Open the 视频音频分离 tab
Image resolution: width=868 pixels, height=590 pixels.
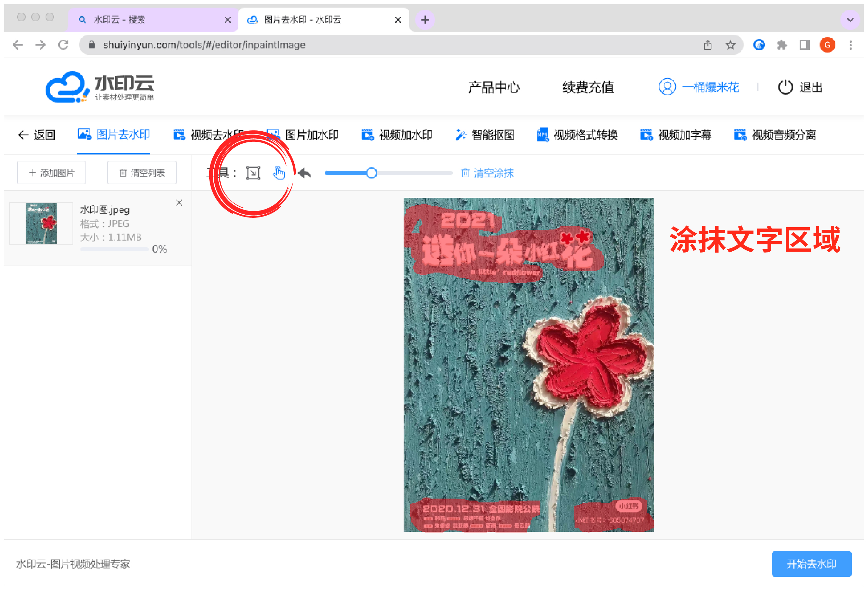pyautogui.click(x=775, y=135)
